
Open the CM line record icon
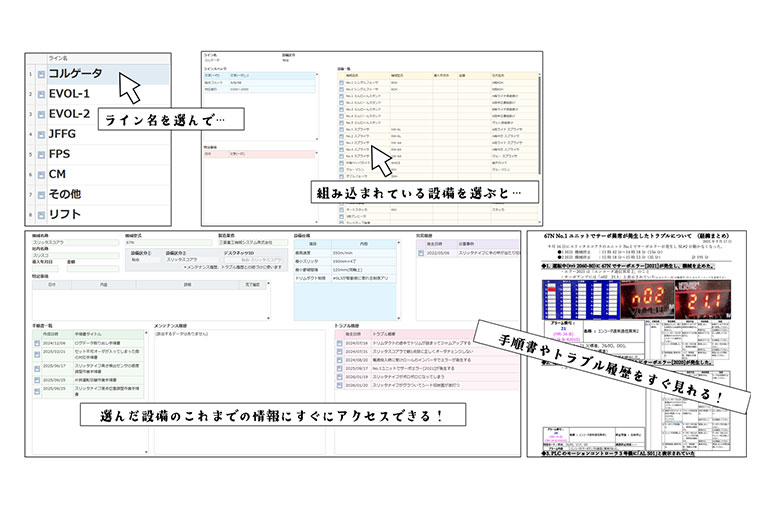39,174
